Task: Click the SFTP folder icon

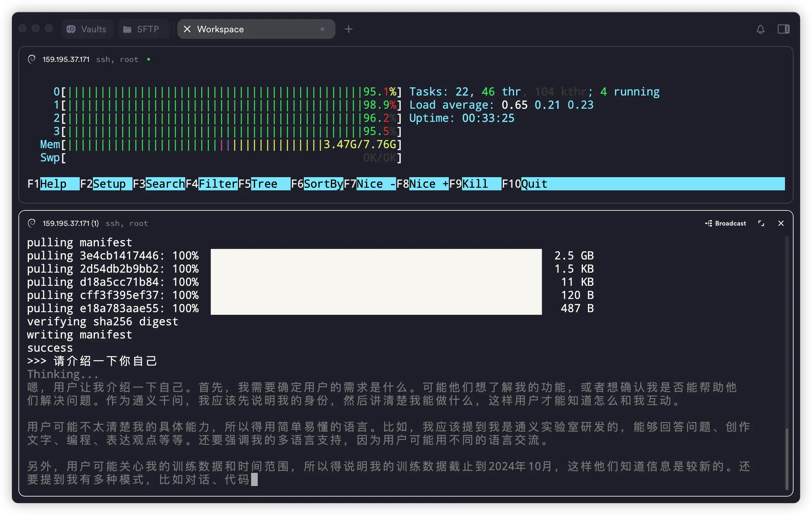Action: (x=127, y=30)
